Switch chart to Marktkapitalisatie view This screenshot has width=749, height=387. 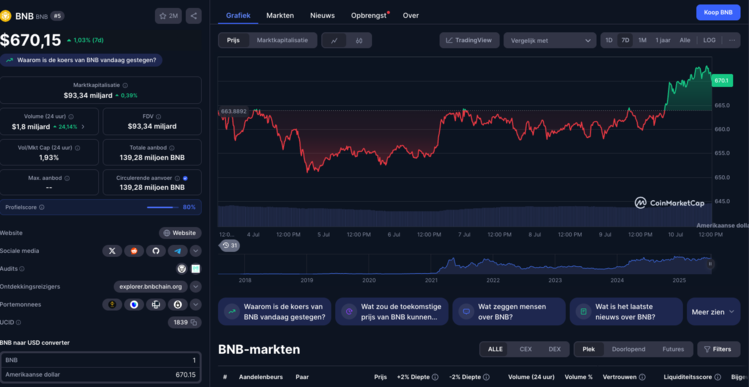[x=282, y=40]
